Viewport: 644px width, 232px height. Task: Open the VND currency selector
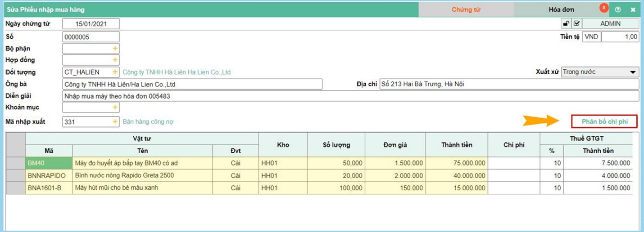[x=591, y=37]
